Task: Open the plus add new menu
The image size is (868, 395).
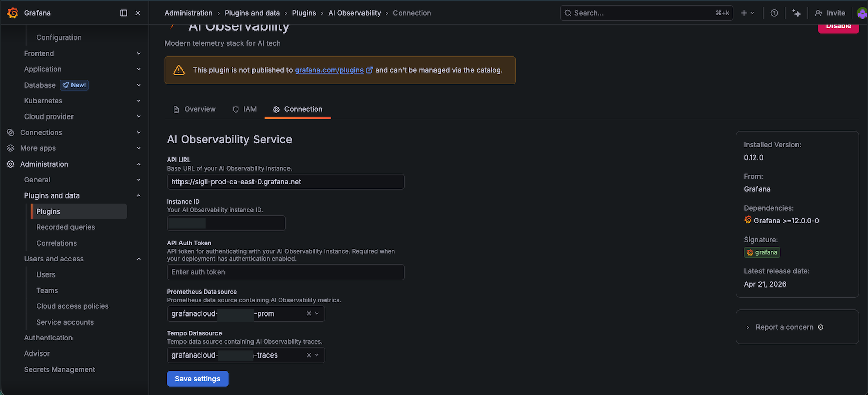Action: (748, 13)
